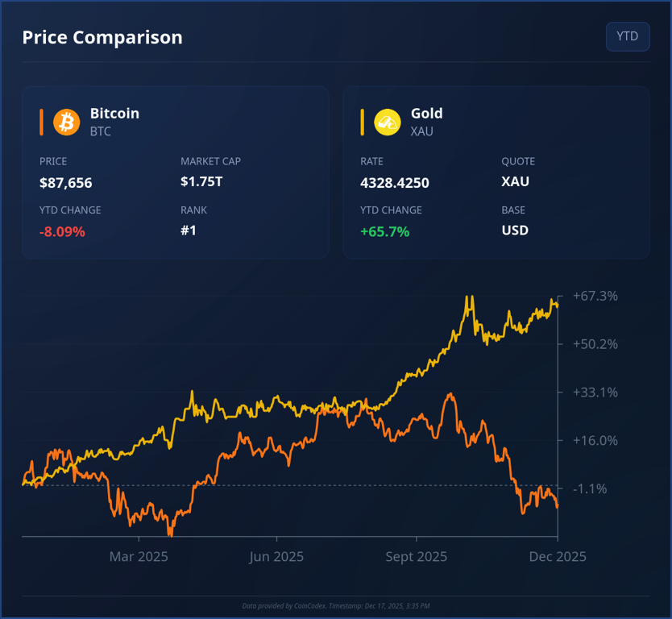Select the orange Gold marker bar
The width and height of the screenshot is (672, 619).
click(x=362, y=122)
